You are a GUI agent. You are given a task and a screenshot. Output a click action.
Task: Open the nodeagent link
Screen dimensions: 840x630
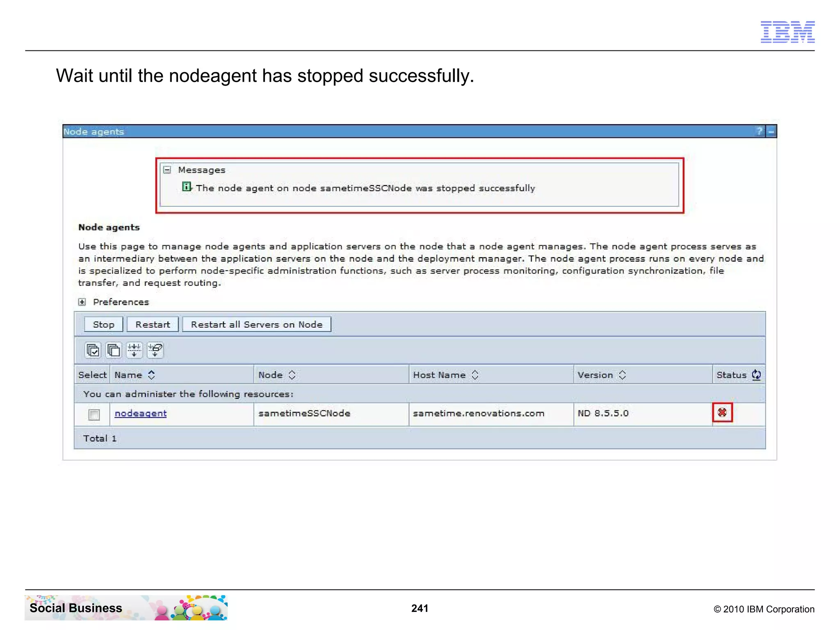141,413
